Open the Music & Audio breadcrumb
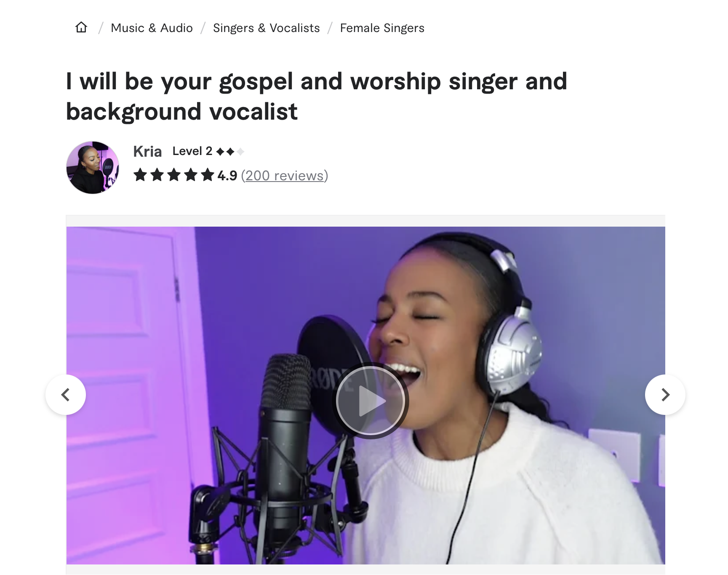 click(152, 28)
